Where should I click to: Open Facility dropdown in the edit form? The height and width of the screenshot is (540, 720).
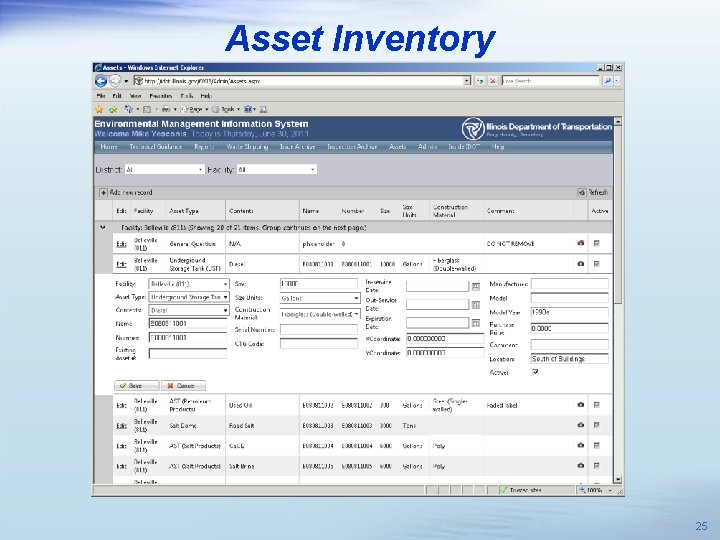[188, 284]
